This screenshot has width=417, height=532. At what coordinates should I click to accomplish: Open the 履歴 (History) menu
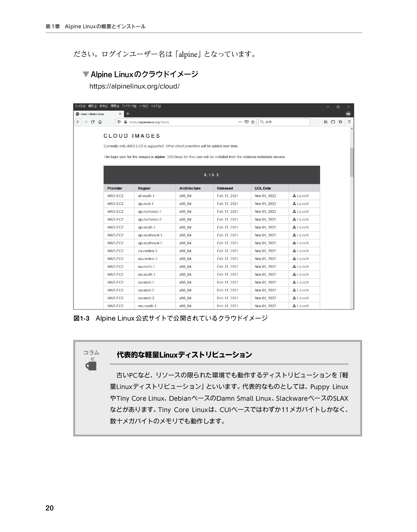pos(115,106)
